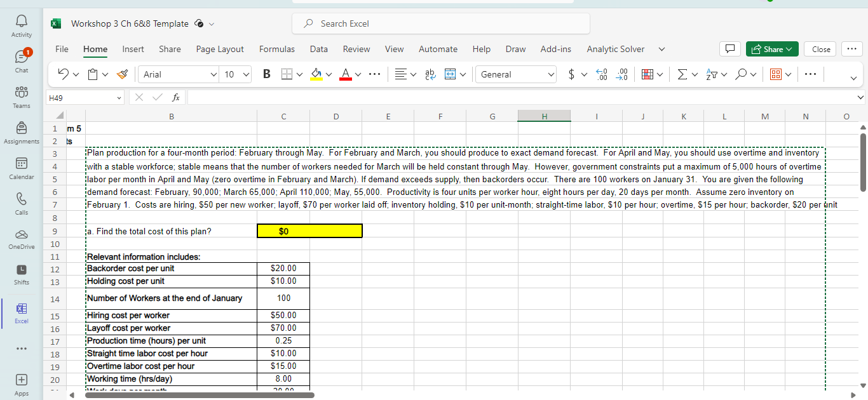
Task: Open file name options chevron
Action: (x=212, y=24)
